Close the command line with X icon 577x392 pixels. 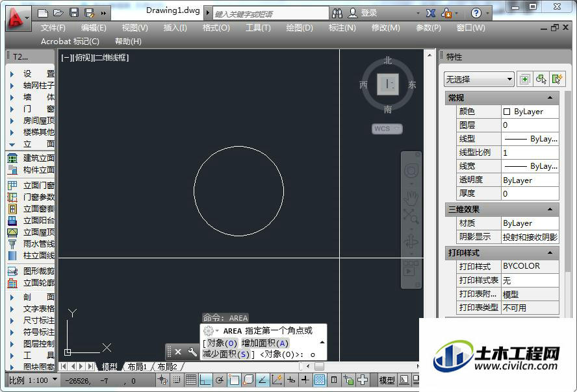point(178,352)
